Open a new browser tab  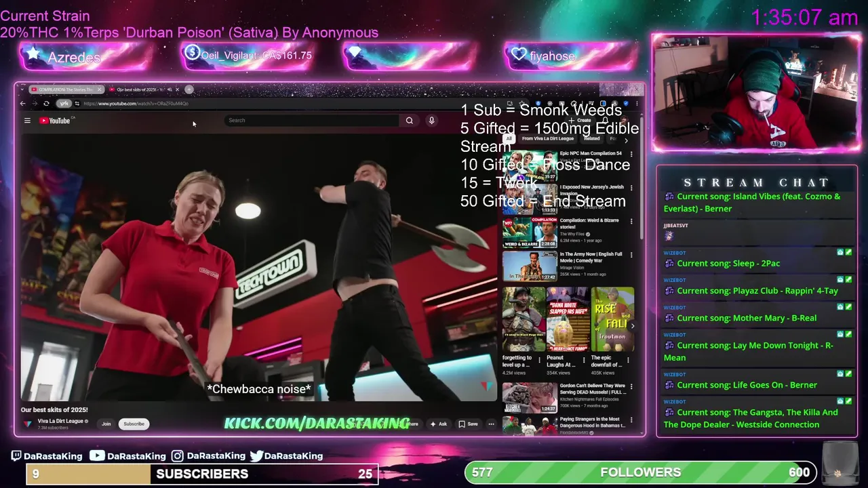tap(189, 89)
